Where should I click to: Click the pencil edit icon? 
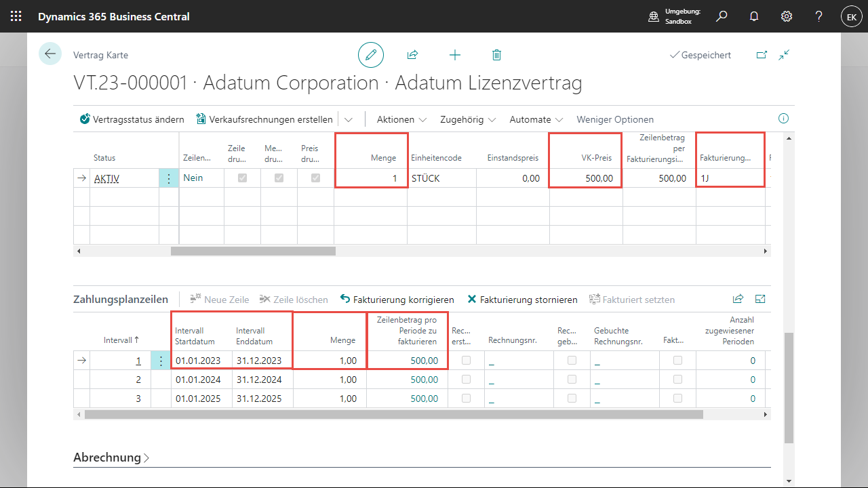coord(371,55)
